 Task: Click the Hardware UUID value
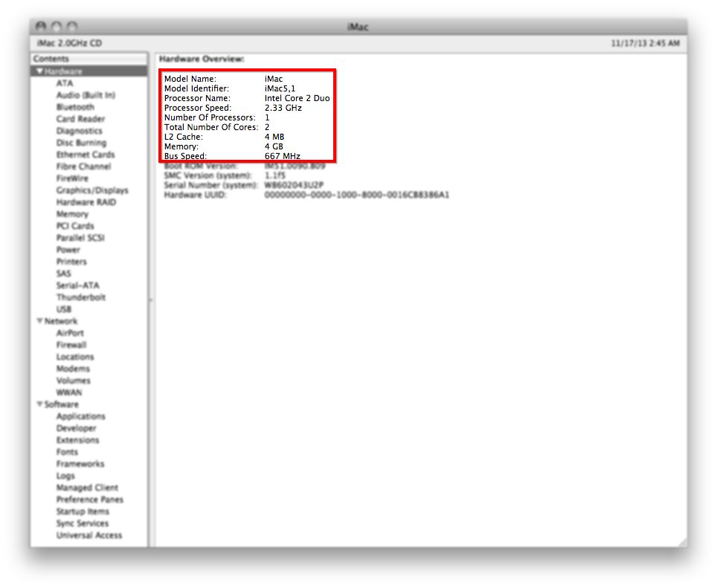pos(357,195)
